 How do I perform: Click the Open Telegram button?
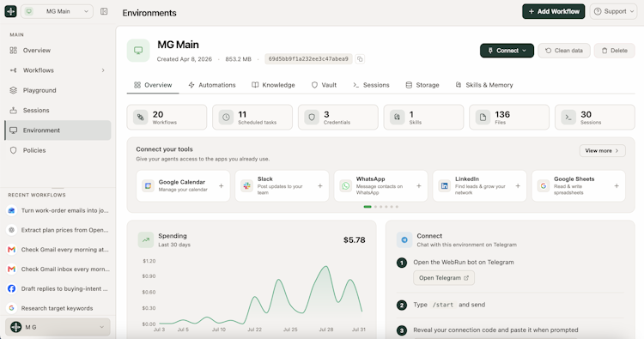[444, 278]
